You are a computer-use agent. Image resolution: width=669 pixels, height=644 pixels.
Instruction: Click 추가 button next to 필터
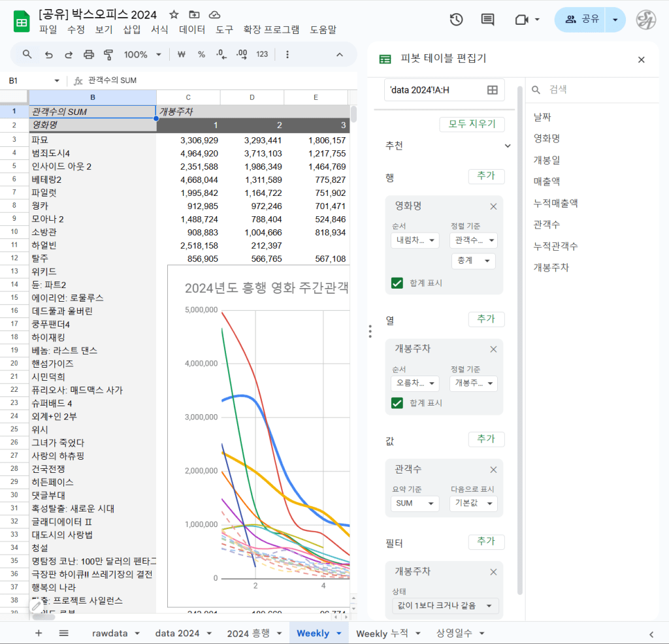pos(486,541)
